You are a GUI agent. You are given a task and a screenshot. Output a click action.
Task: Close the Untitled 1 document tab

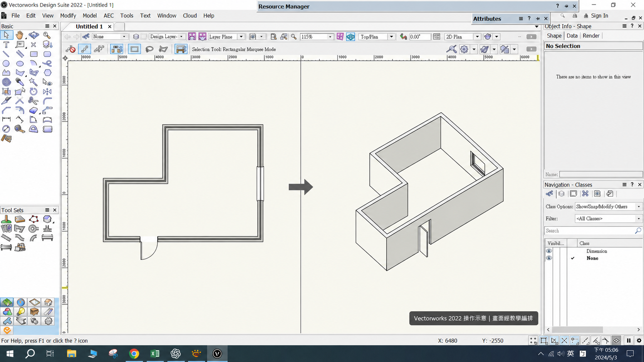point(110,27)
